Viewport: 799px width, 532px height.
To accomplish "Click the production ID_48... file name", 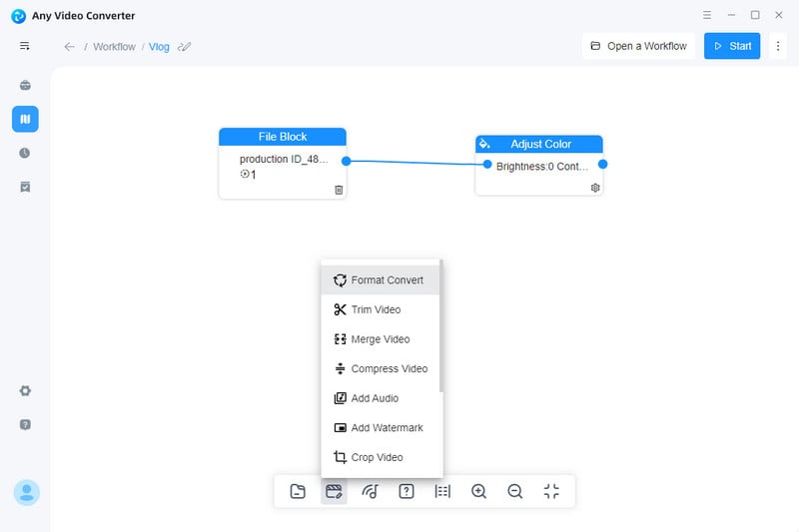I will [284, 159].
